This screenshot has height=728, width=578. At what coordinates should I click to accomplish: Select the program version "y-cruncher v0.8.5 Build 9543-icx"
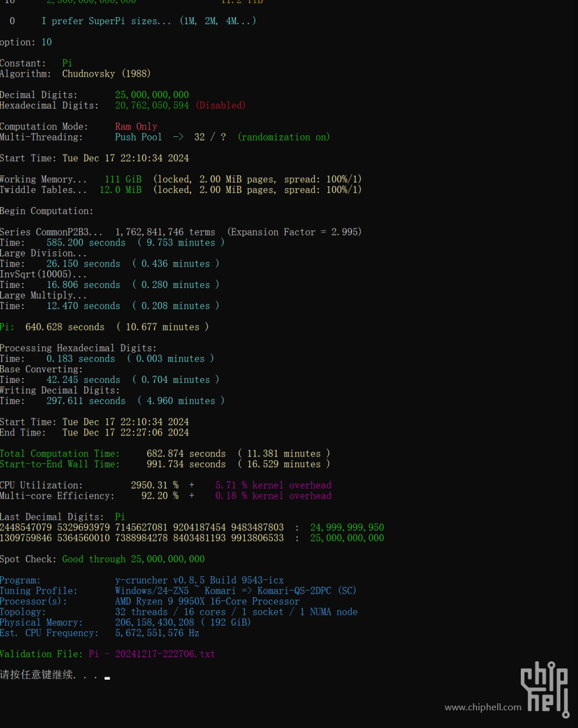(x=199, y=581)
